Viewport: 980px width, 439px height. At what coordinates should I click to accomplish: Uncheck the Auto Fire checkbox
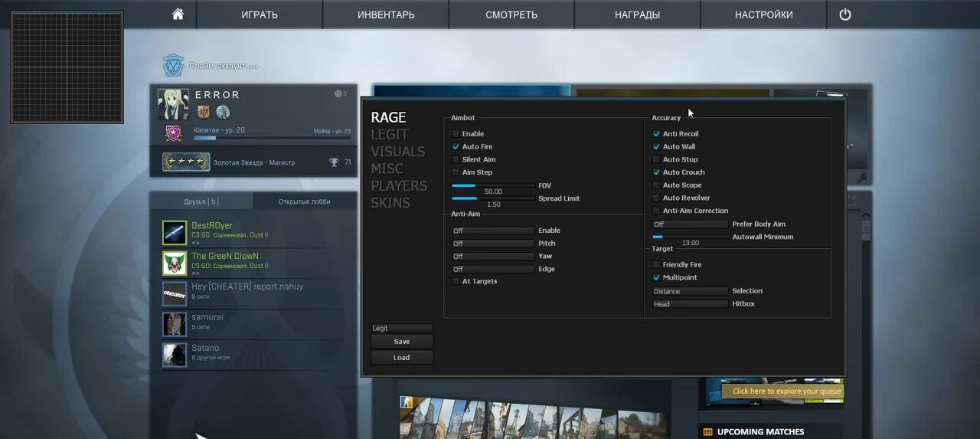coord(456,146)
